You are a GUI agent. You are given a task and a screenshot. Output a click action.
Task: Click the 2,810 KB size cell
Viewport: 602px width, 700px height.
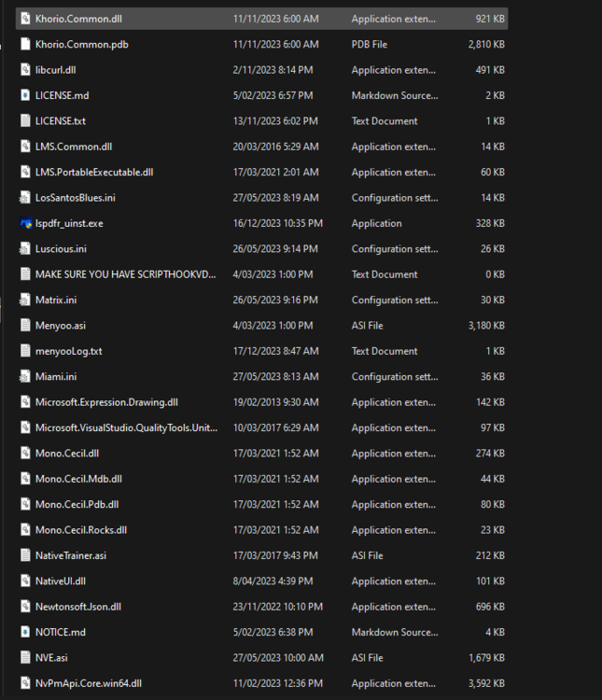[x=486, y=44]
